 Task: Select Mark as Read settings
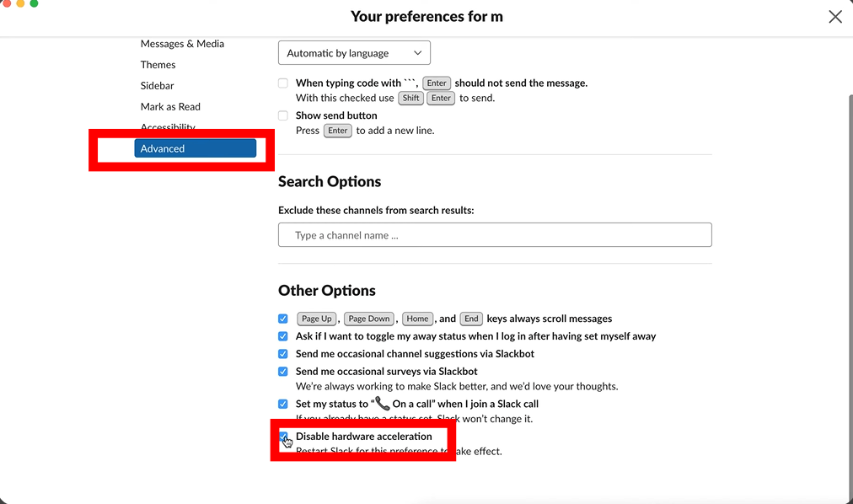tap(170, 107)
